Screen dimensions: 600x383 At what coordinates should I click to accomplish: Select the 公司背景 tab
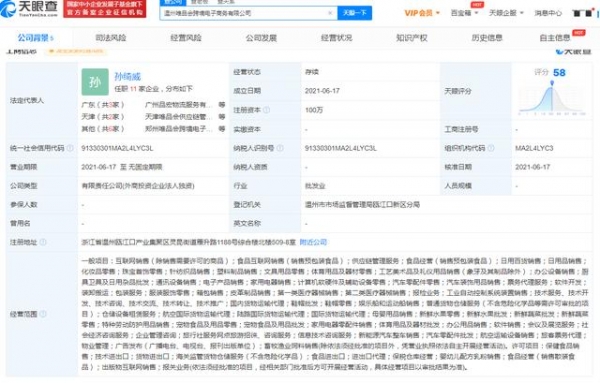tap(36, 38)
